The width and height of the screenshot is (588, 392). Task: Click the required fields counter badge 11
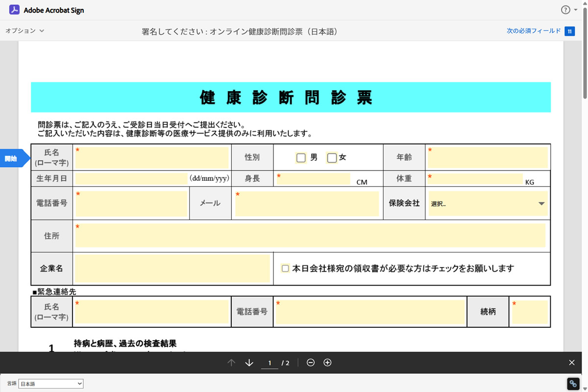tap(569, 31)
